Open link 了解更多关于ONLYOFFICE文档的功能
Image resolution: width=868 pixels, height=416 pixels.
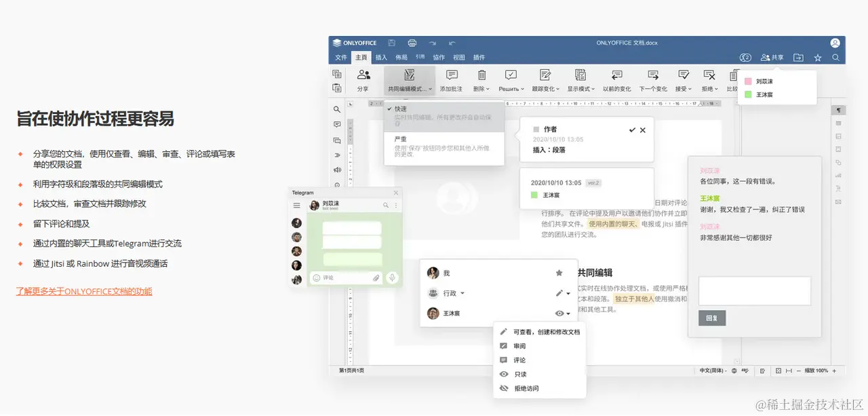point(84,291)
